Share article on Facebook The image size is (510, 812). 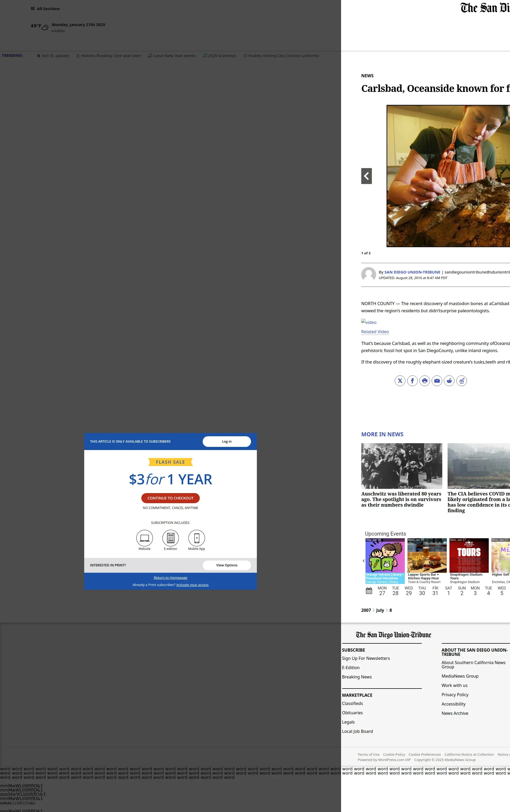click(412, 381)
